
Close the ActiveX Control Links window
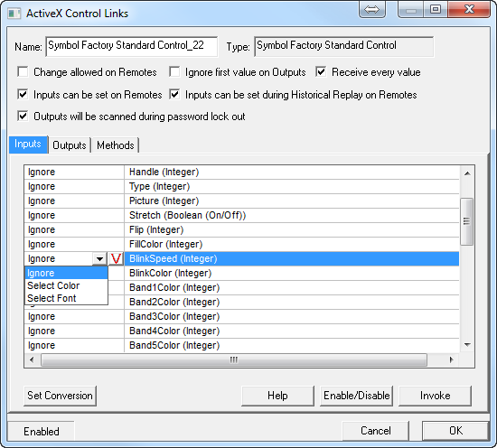[469, 10]
